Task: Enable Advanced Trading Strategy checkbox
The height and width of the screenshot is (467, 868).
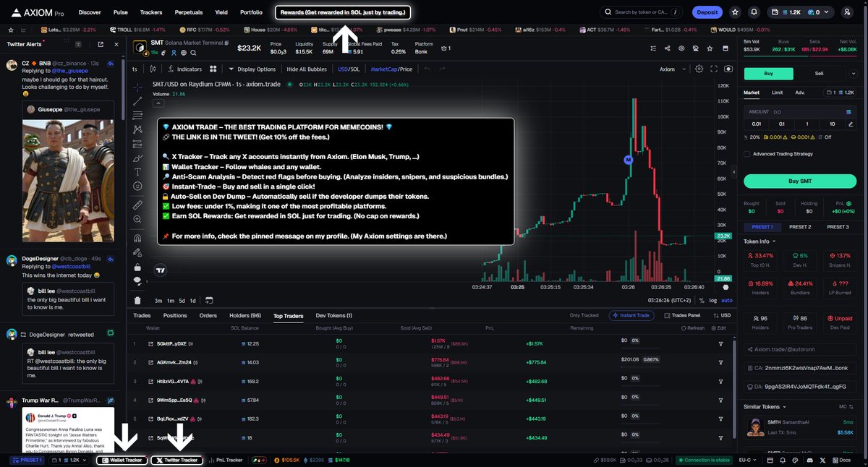Action: pyautogui.click(x=747, y=154)
